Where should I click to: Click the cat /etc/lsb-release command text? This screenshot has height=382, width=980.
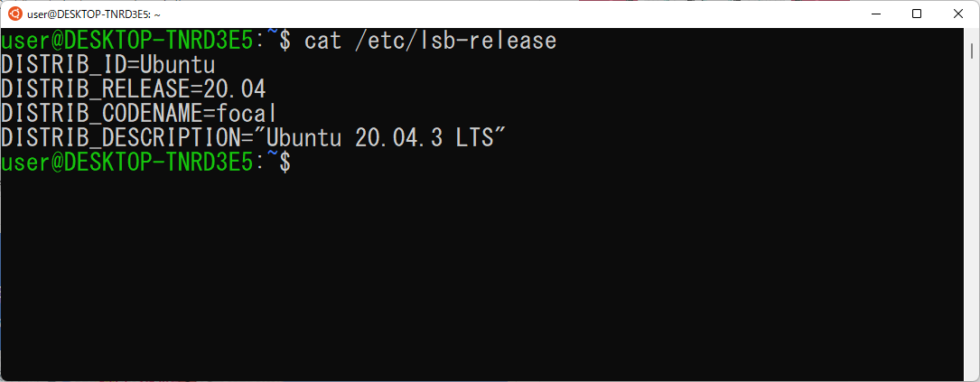pos(431,42)
